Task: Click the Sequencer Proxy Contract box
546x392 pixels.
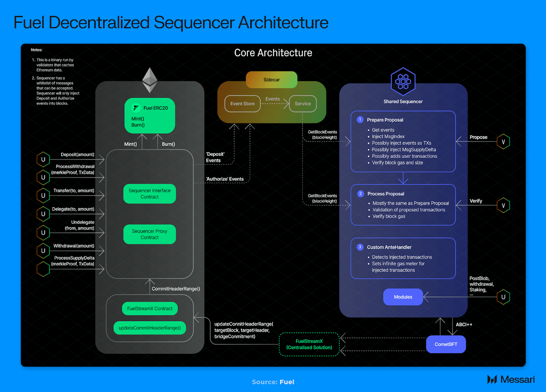Action: [150, 234]
